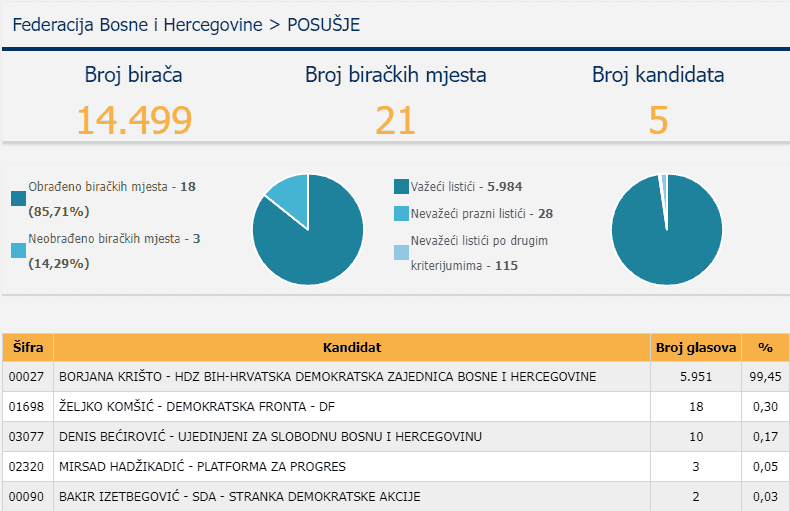Click the Nevažeći listići po drugim kriterijumima swatch
Viewport: 790px width, 511px height.
click(402, 252)
